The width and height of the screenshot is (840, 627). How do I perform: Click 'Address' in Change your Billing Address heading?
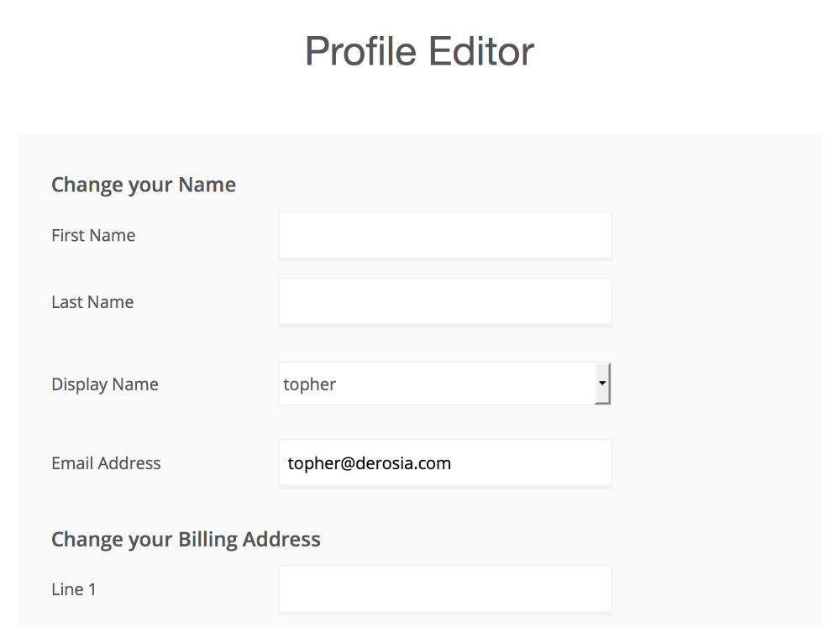[x=281, y=539]
